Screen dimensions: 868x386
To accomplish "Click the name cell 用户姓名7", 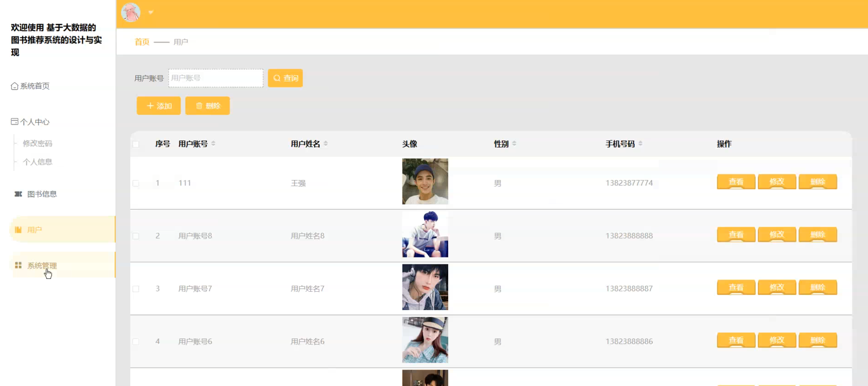I will 307,289.
